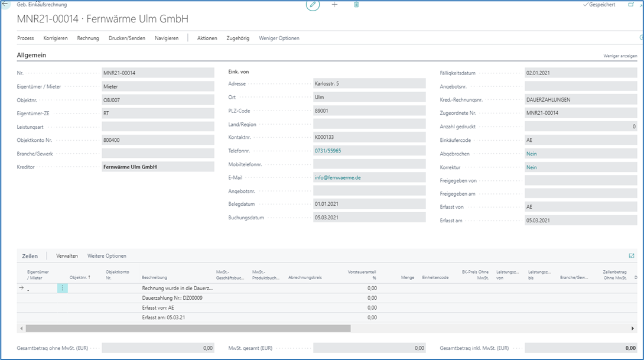
Task: Click the Einkäufercode field AE
Action: 581,140
